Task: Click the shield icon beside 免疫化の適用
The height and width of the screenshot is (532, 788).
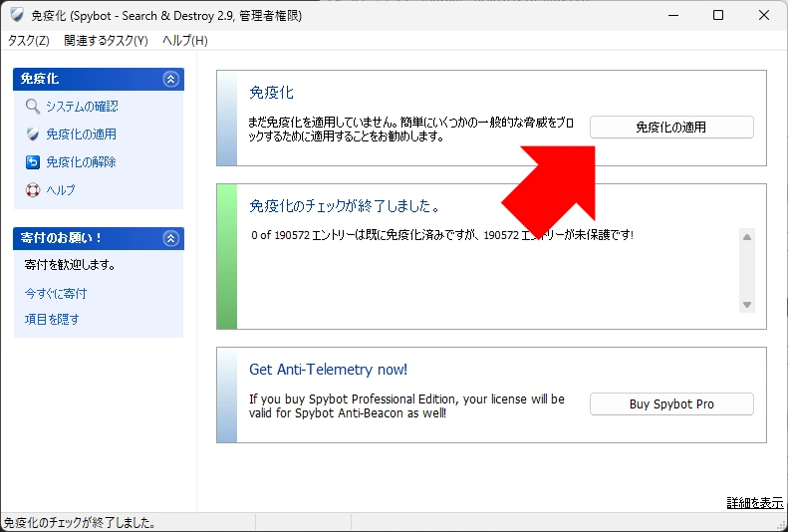Action: (33, 134)
